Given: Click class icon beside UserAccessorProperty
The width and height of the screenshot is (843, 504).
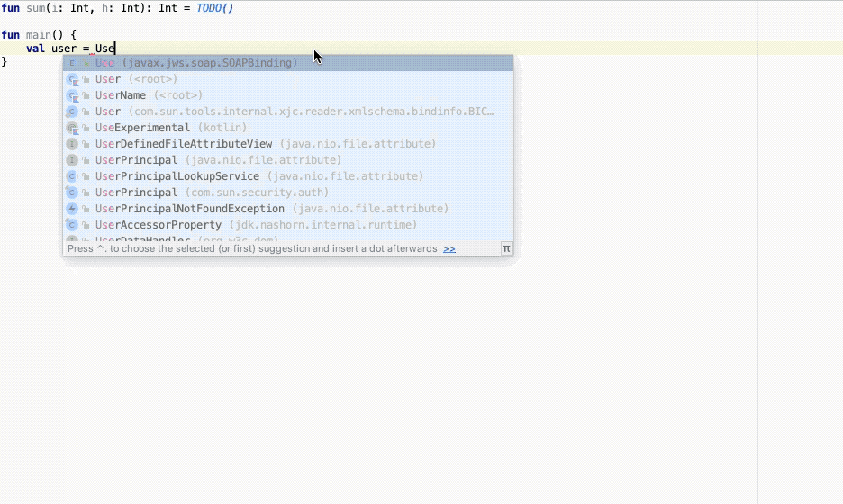Looking at the screenshot, I should pyautogui.click(x=72, y=225).
